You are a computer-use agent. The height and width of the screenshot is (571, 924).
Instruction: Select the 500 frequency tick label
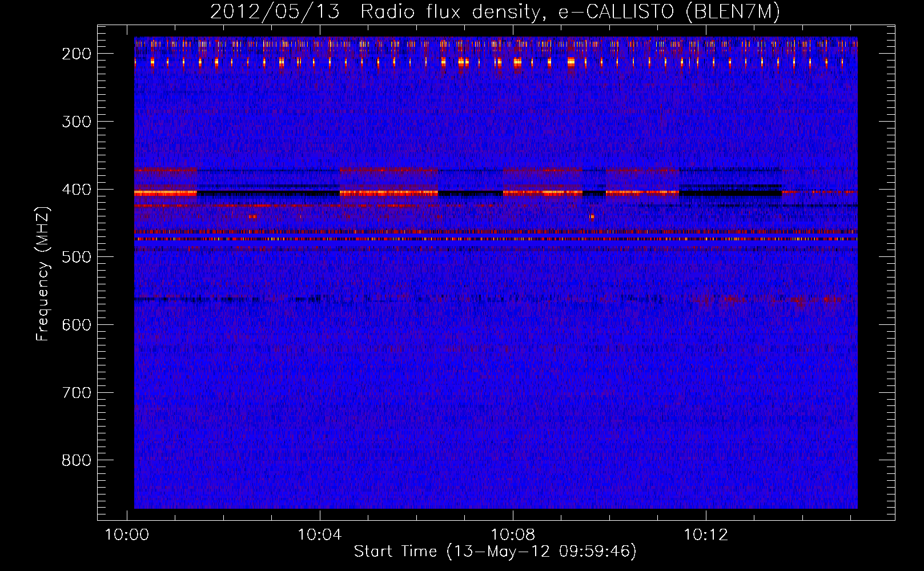point(76,257)
